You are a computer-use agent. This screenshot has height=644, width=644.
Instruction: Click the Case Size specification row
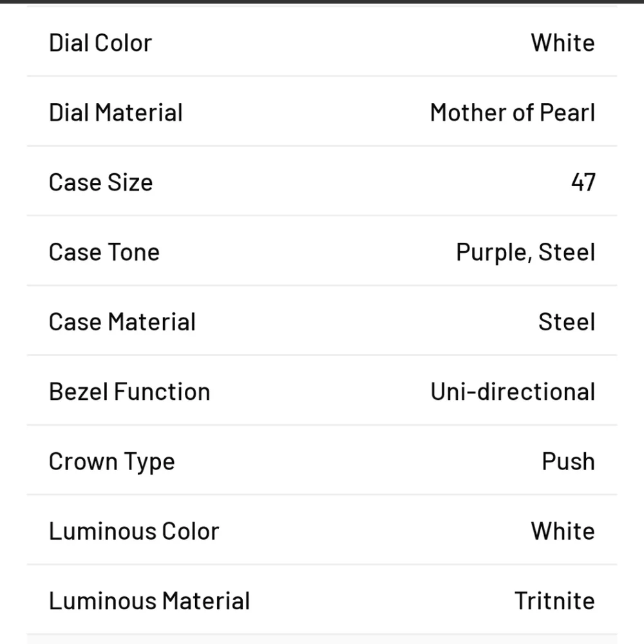(x=322, y=181)
